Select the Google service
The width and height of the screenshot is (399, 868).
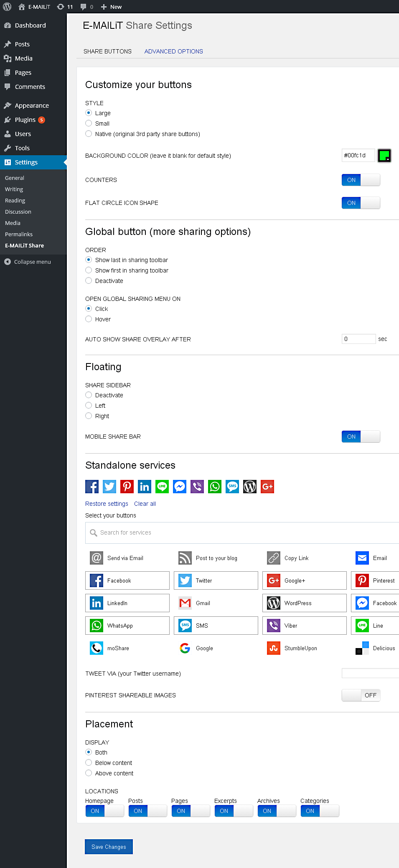tap(216, 648)
